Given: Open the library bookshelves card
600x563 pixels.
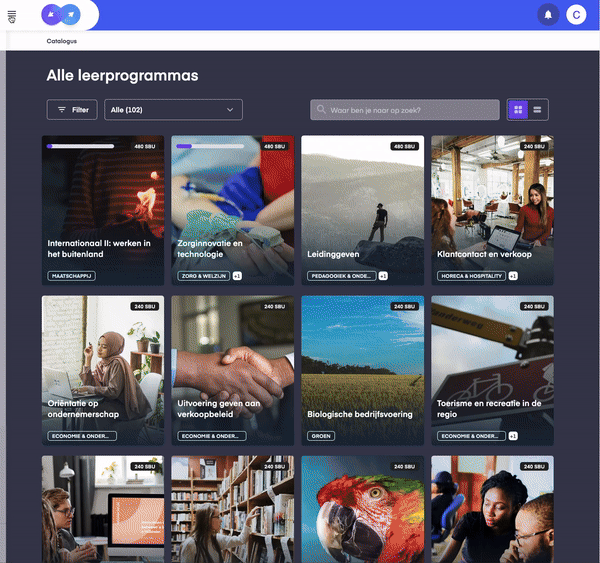Looking at the screenshot, I should pos(233,509).
